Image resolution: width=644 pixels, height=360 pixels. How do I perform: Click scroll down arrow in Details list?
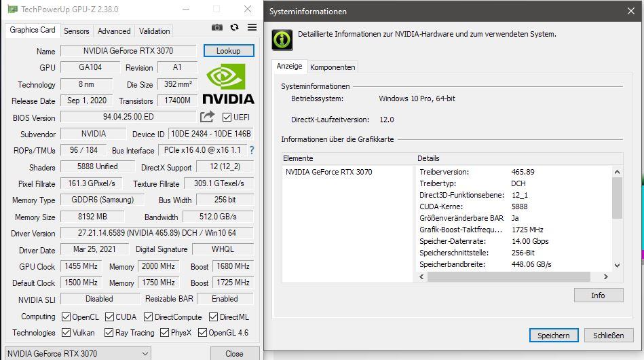click(617, 266)
